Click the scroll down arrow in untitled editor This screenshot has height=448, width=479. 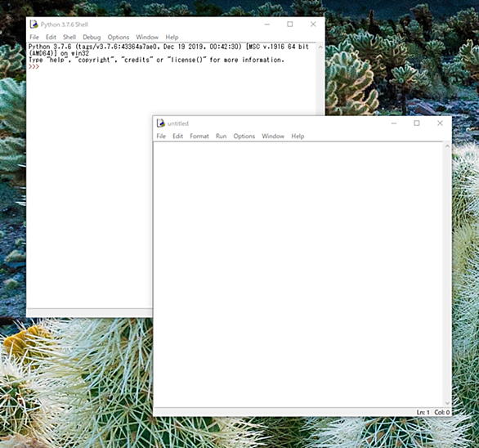[447, 403]
